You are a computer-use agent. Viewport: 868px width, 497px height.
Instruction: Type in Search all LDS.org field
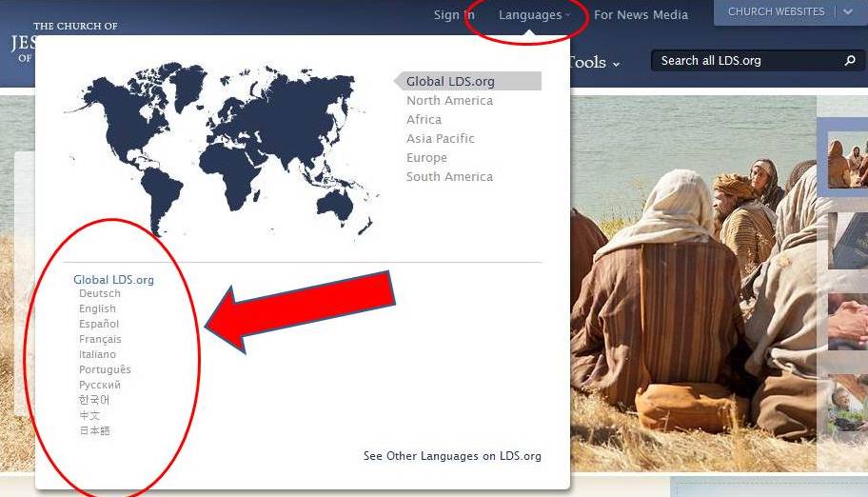tap(742, 61)
